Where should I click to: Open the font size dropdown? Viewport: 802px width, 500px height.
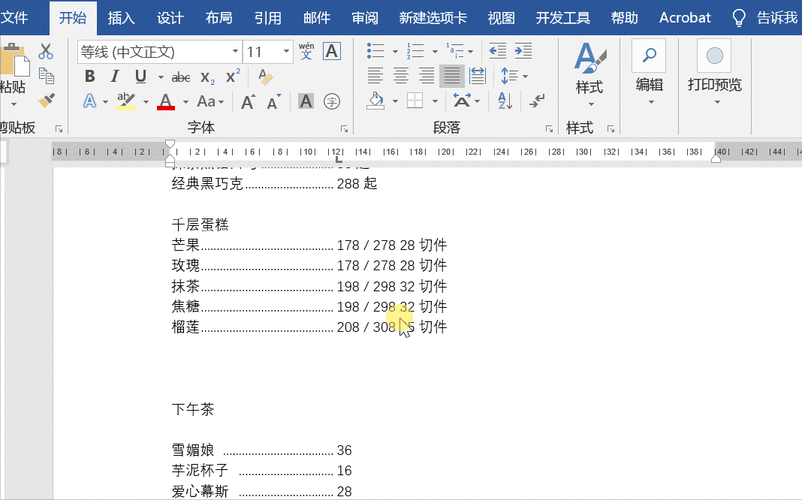pyautogui.click(x=286, y=52)
